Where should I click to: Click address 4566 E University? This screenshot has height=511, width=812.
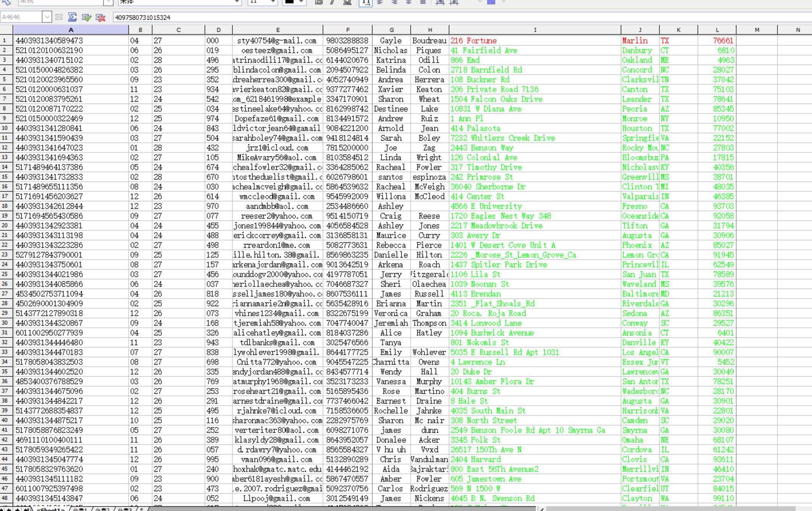tap(486, 206)
